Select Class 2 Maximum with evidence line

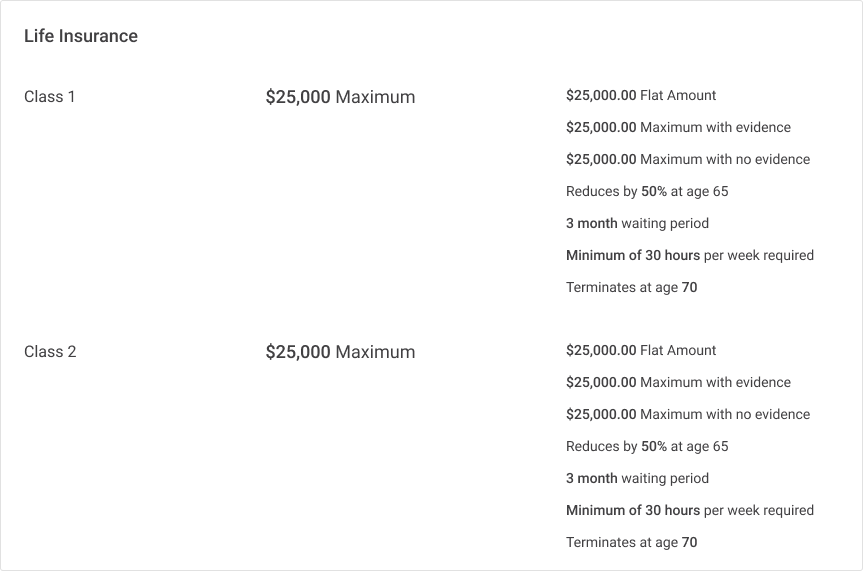(x=678, y=382)
